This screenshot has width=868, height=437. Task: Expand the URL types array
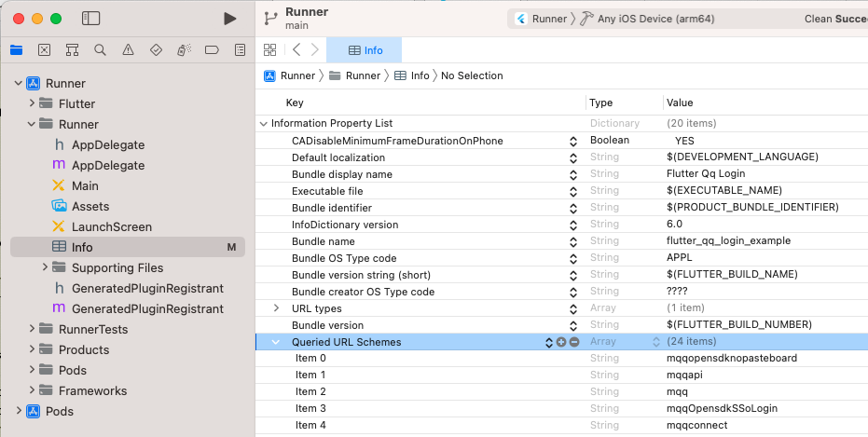(276, 308)
